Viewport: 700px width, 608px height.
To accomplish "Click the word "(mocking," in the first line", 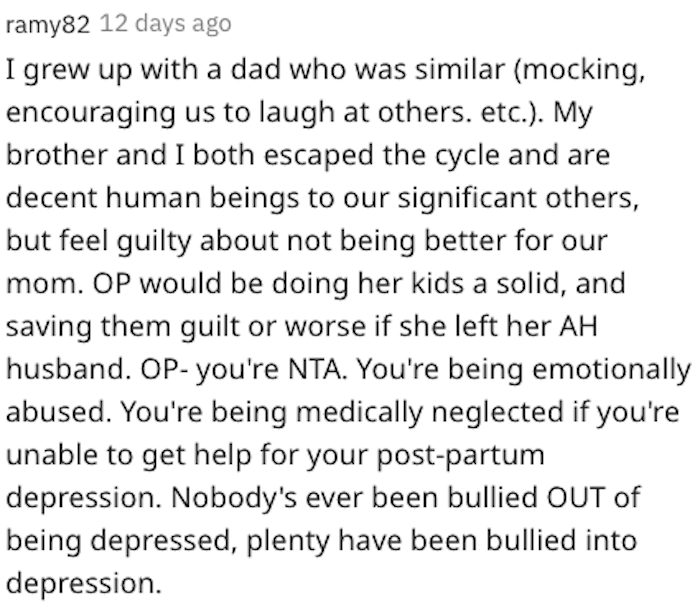I will [579, 71].
